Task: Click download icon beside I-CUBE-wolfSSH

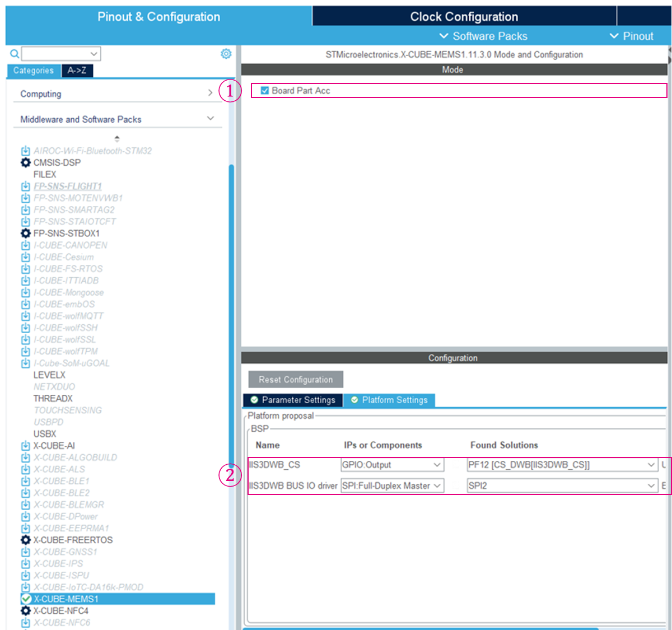Action: click(25, 327)
